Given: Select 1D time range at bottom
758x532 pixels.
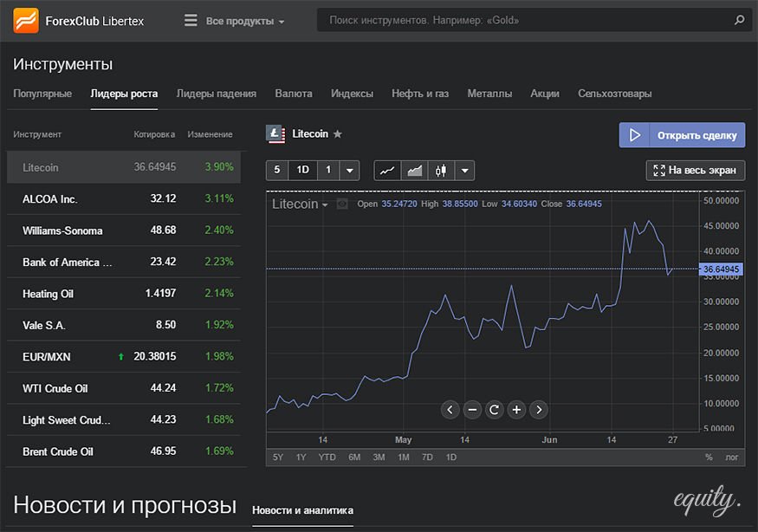Looking at the screenshot, I should pos(451,457).
